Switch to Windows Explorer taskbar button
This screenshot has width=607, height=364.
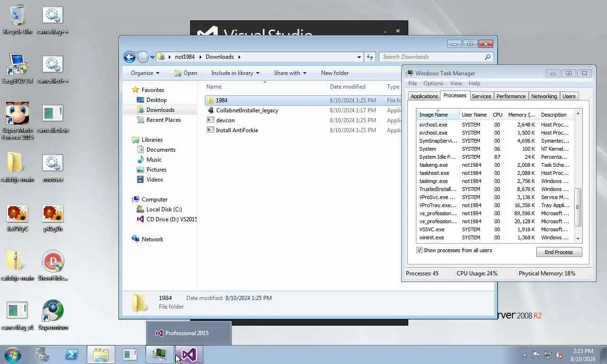pyautogui.click(x=101, y=355)
